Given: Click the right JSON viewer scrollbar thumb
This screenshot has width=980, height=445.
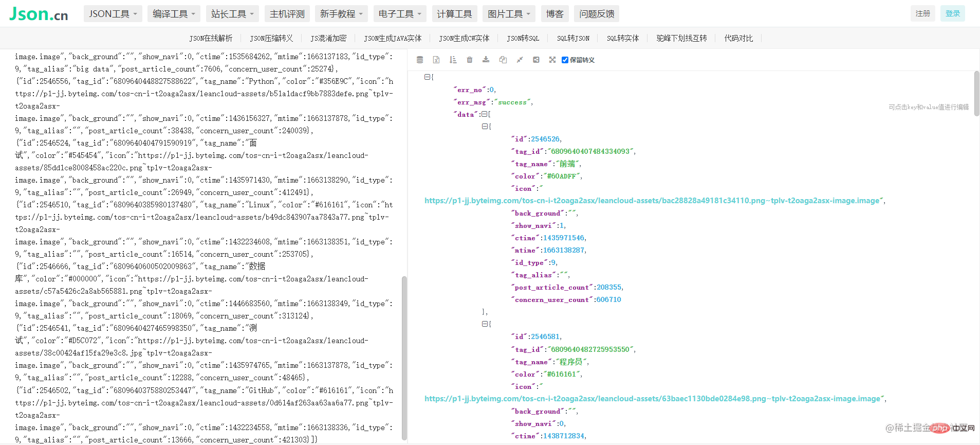Looking at the screenshot, I should click(x=977, y=94).
